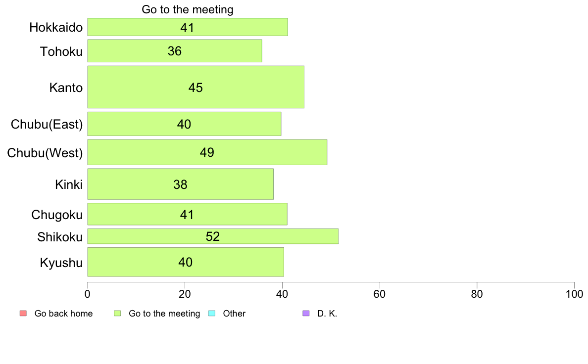Click the red Go back home legend swatch
This screenshot has height=364, width=588.
click(23, 314)
